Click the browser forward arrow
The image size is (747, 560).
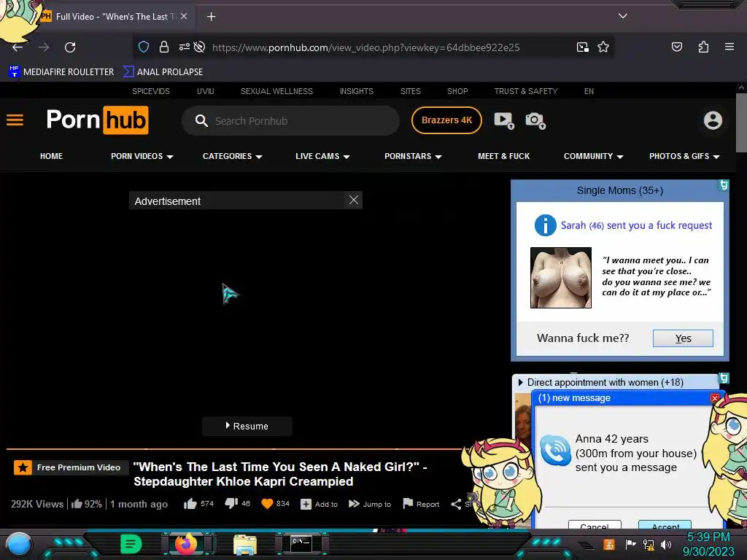pyautogui.click(x=44, y=47)
